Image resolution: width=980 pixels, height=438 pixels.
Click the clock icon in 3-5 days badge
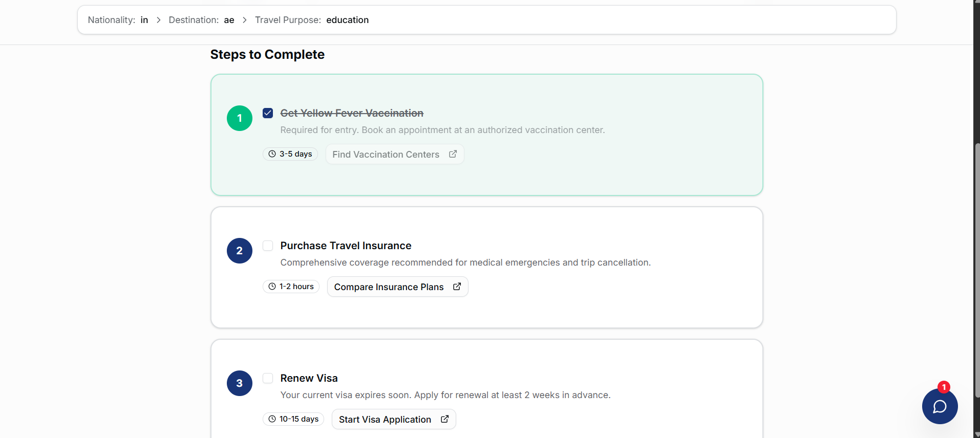tap(272, 154)
